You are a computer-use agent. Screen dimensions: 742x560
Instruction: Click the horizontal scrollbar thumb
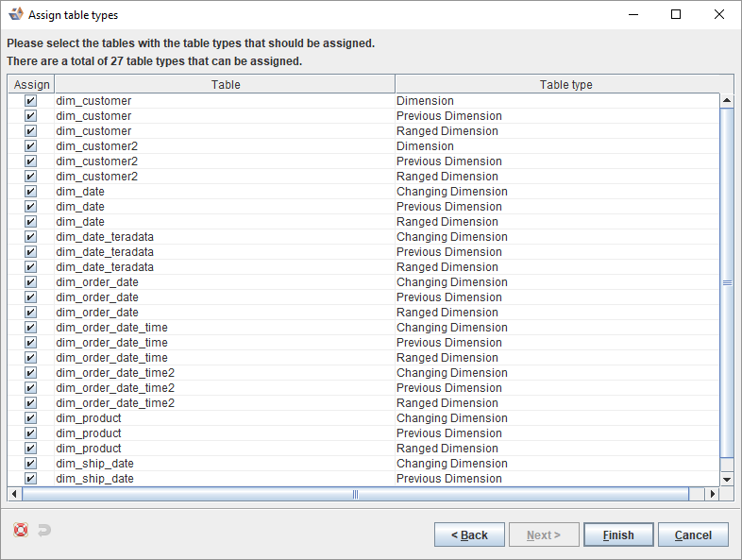355,494
